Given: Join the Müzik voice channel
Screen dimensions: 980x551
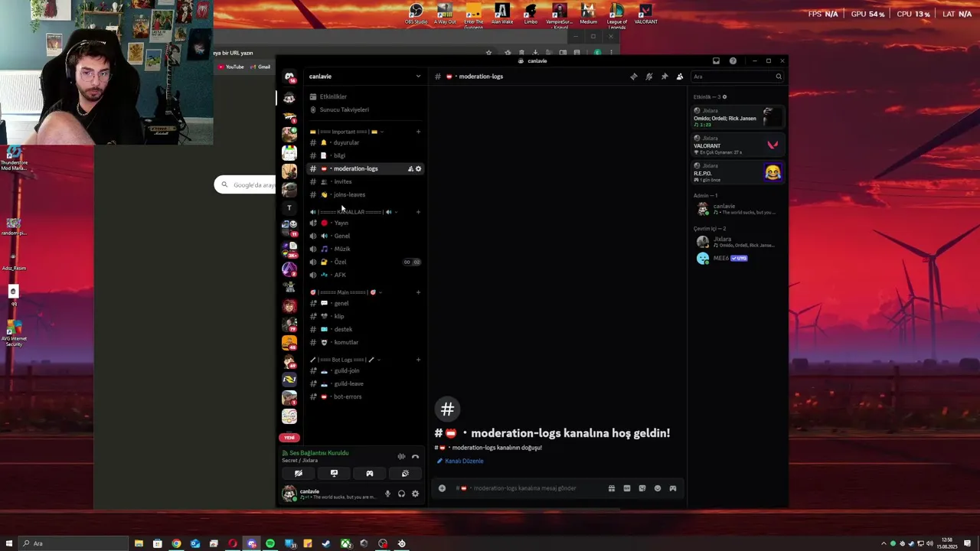Looking at the screenshot, I should [365, 249].
